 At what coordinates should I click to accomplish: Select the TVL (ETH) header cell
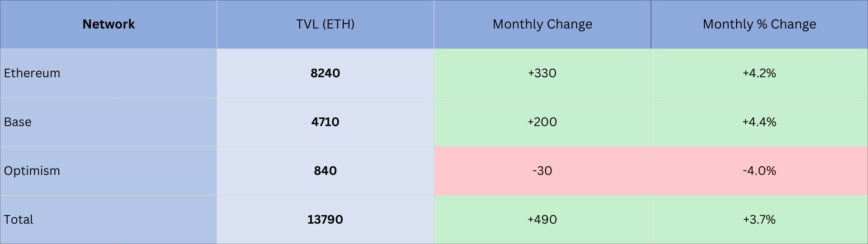pos(325,24)
